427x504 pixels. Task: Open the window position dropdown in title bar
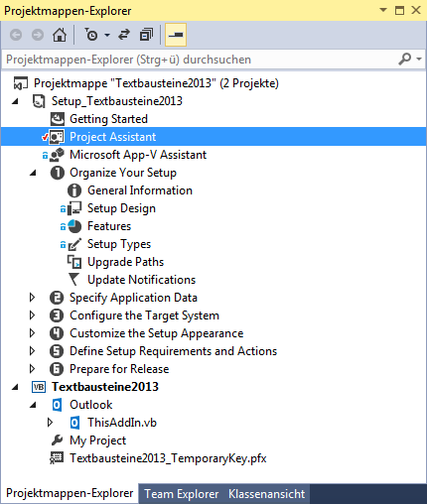click(383, 10)
